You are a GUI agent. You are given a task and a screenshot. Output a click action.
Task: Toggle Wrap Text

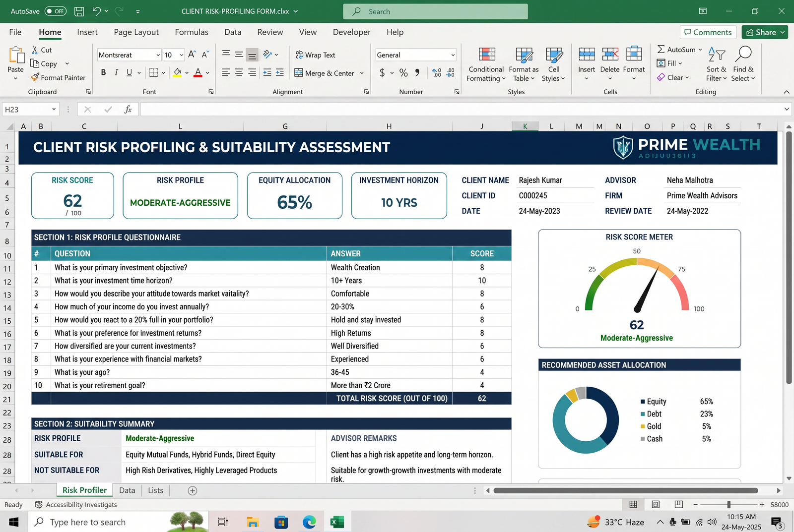(315, 55)
